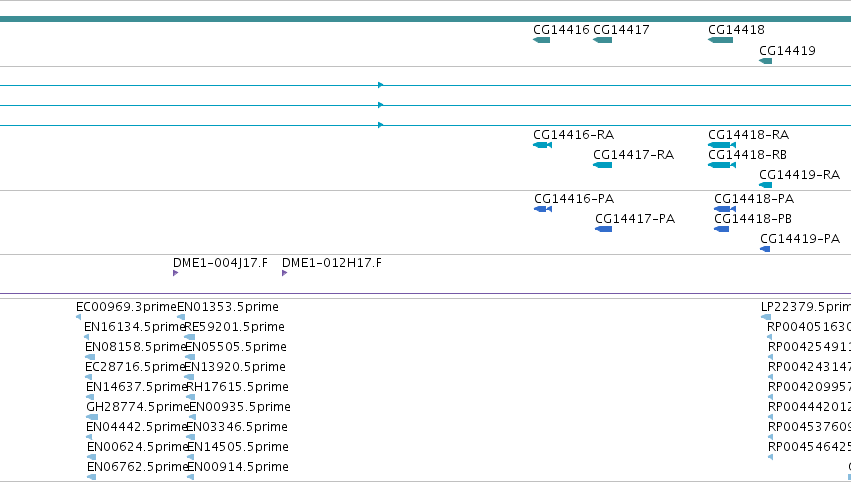Click the EN08158.5prime EST glyph
Viewport: 851px width, 482px height.
click(90, 357)
